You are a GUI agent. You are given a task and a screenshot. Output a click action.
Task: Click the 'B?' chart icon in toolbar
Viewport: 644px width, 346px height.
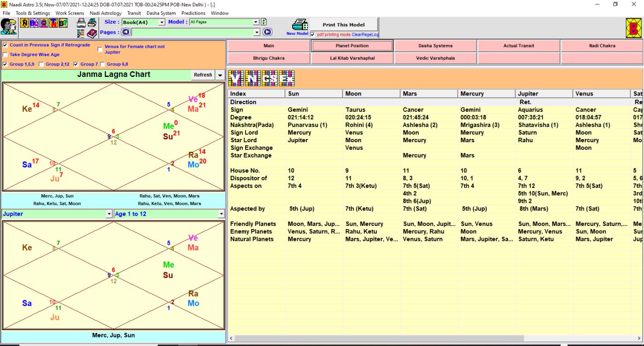pyautogui.click(x=63, y=23)
